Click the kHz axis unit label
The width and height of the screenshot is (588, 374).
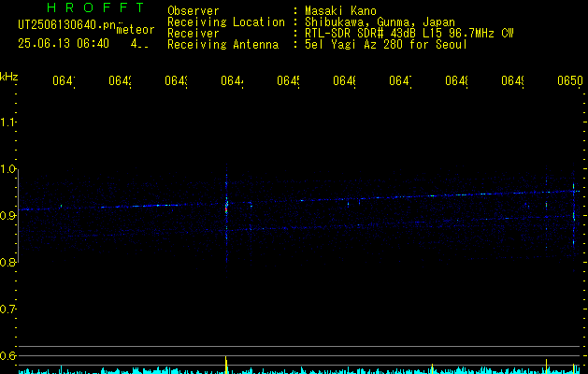point(9,77)
